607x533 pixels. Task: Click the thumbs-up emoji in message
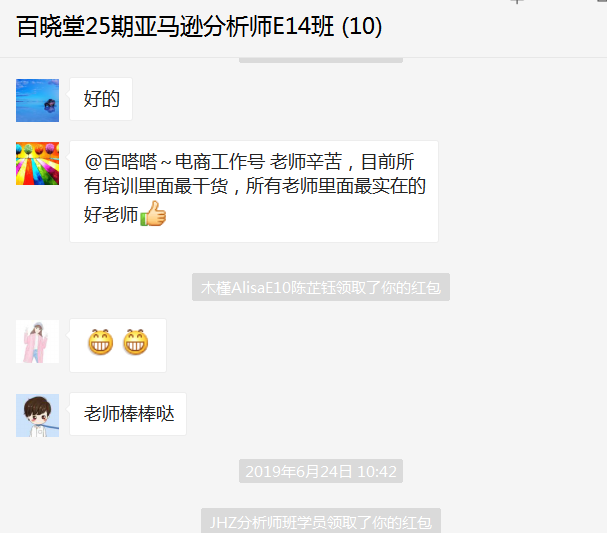[x=153, y=213]
